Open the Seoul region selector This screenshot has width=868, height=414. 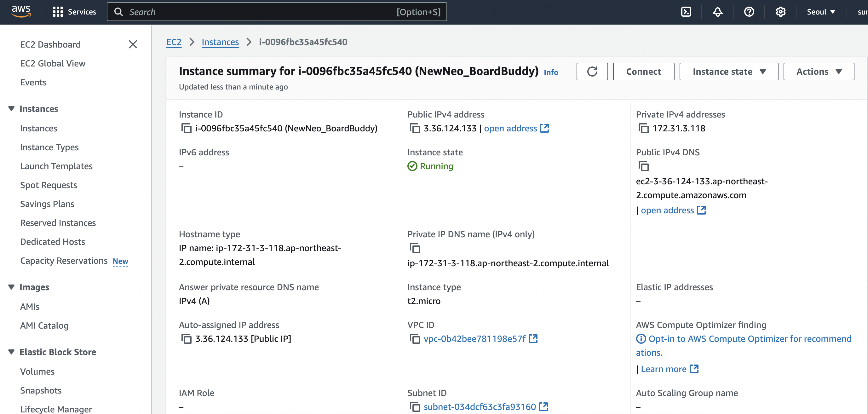pos(821,12)
